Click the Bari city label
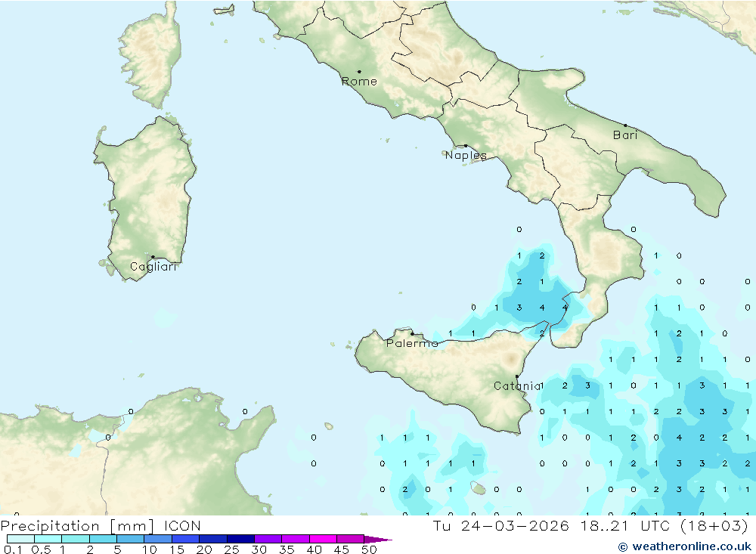756x554 pixels. [x=625, y=135]
